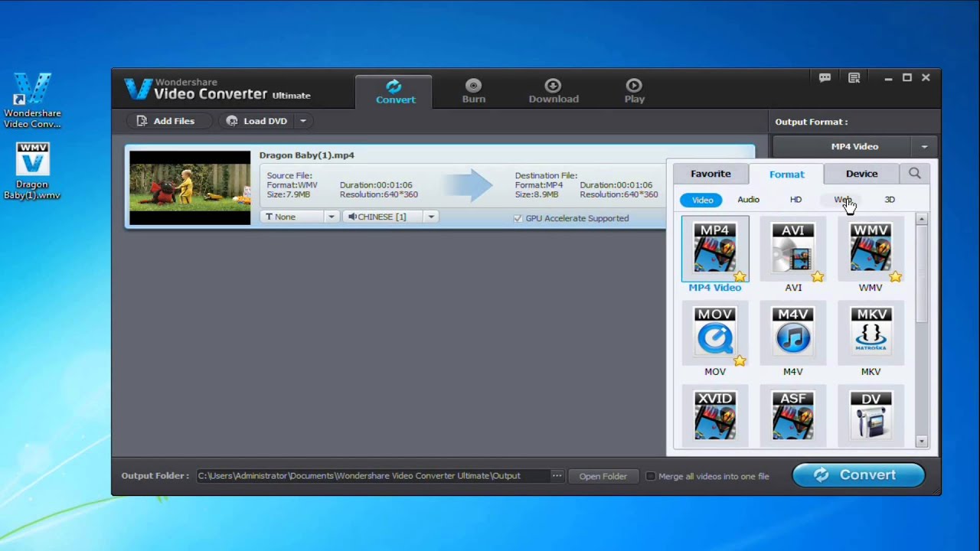Screen dimensions: 980x551
Task: Click the Wondershare V logo in title bar
Action: pyautogui.click(x=138, y=89)
